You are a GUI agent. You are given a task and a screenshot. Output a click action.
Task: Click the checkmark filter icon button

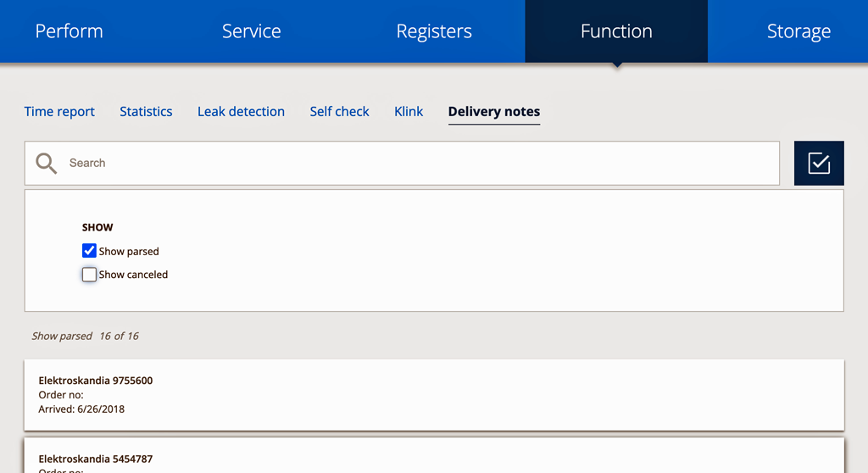pos(819,163)
